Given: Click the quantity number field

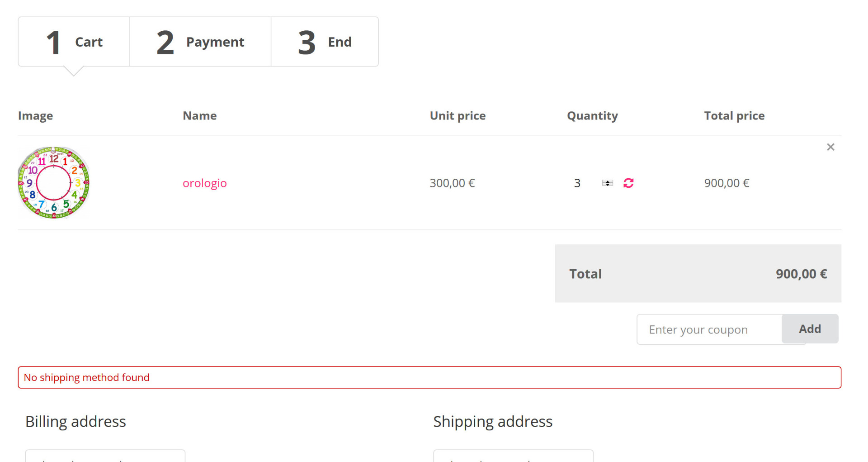Looking at the screenshot, I should click(x=581, y=183).
